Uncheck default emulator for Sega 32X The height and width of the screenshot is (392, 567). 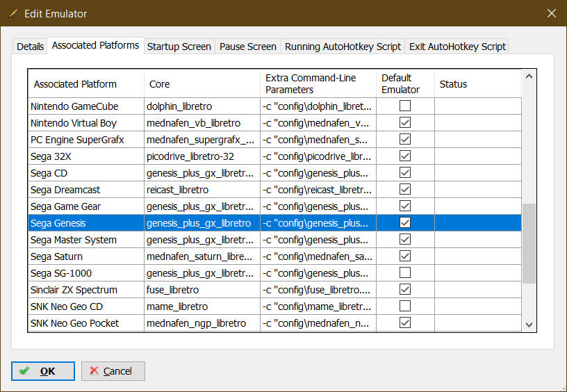[405, 156]
